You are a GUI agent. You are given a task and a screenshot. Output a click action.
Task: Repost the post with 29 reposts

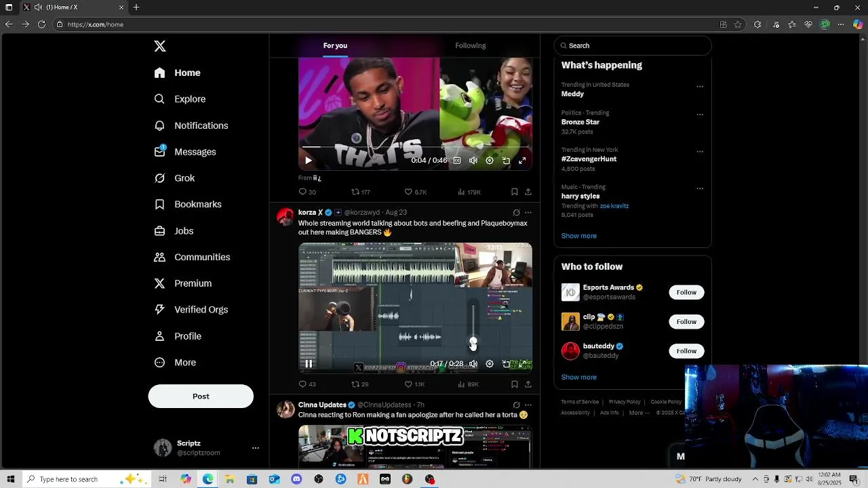pyautogui.click(x=359, y=384)
